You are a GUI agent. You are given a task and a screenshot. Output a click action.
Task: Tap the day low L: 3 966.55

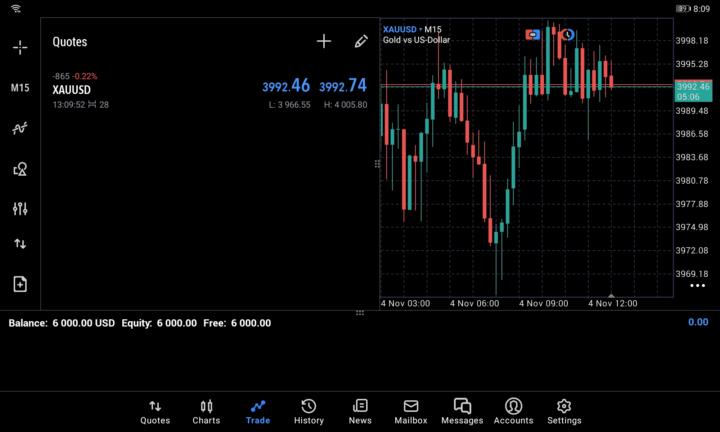tap(289, 105)
